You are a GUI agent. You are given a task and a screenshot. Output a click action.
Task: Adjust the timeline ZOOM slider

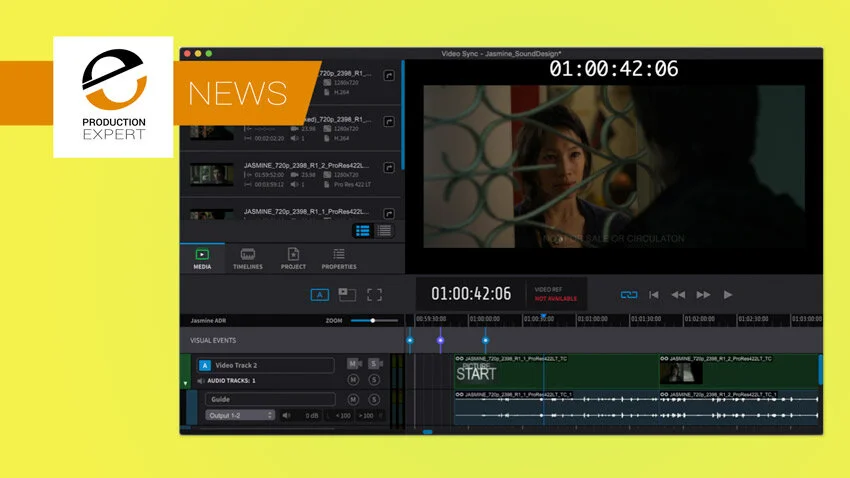click(373, 320)
